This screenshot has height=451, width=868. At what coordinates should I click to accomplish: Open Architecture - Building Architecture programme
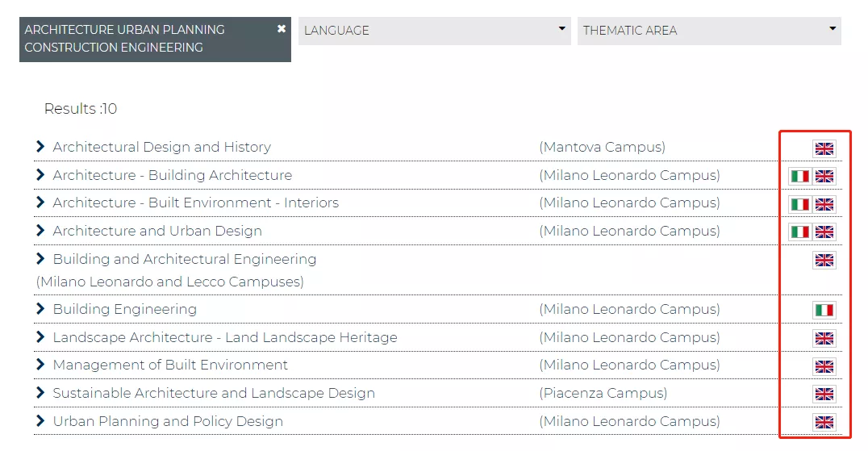(172, 175)
